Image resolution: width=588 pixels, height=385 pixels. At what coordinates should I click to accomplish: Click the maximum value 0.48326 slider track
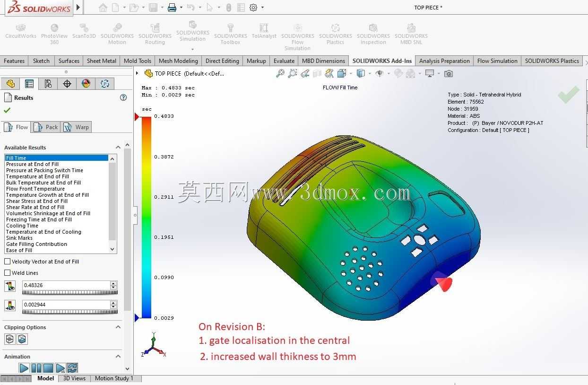coord(70,292)
